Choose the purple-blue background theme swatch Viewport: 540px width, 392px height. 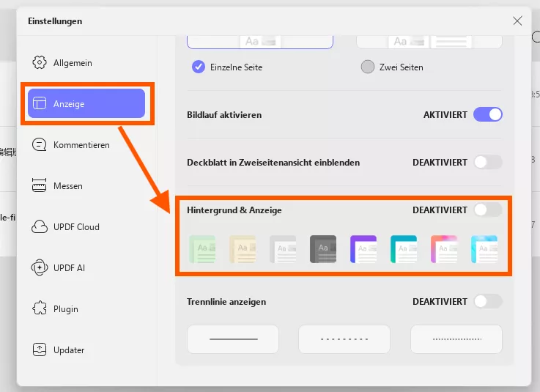(x=363, y=249)
